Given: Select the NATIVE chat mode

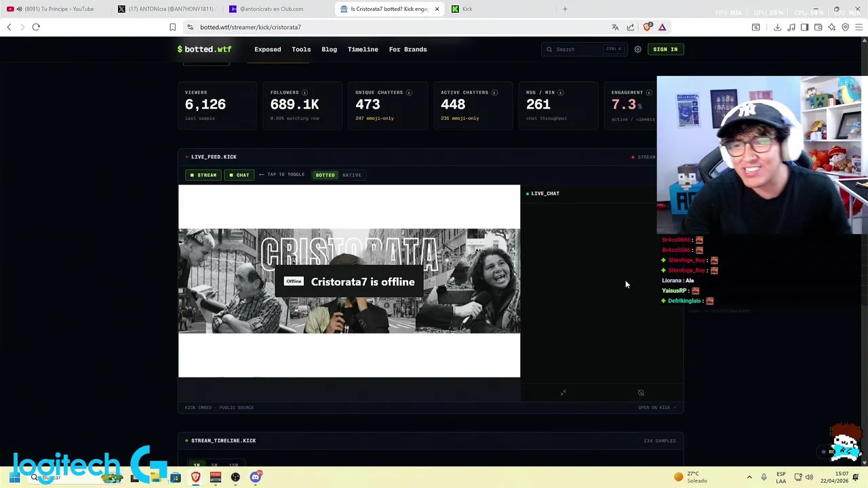Looking at the screenshot, I should click(x=352, y=175).
